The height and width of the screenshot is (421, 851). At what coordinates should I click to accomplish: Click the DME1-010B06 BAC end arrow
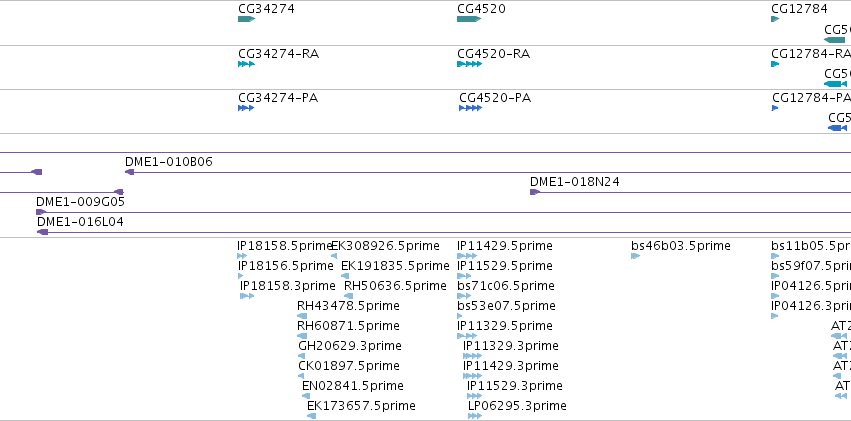pos(129,172)
